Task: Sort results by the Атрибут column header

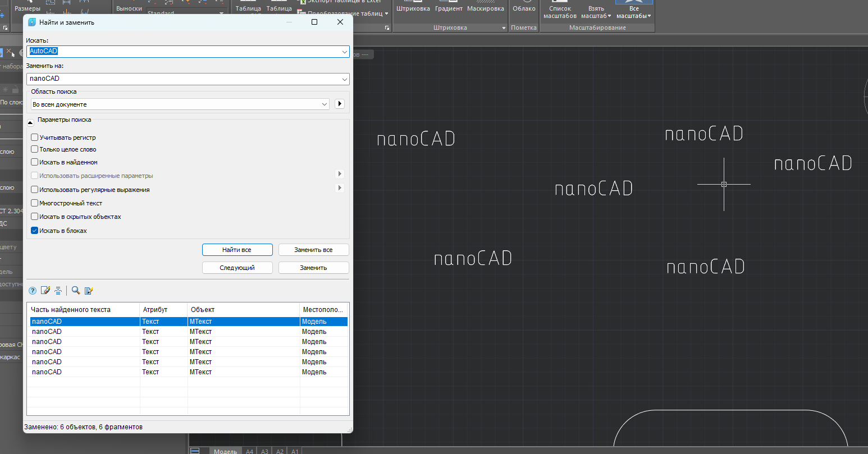Action: point(163,309)
